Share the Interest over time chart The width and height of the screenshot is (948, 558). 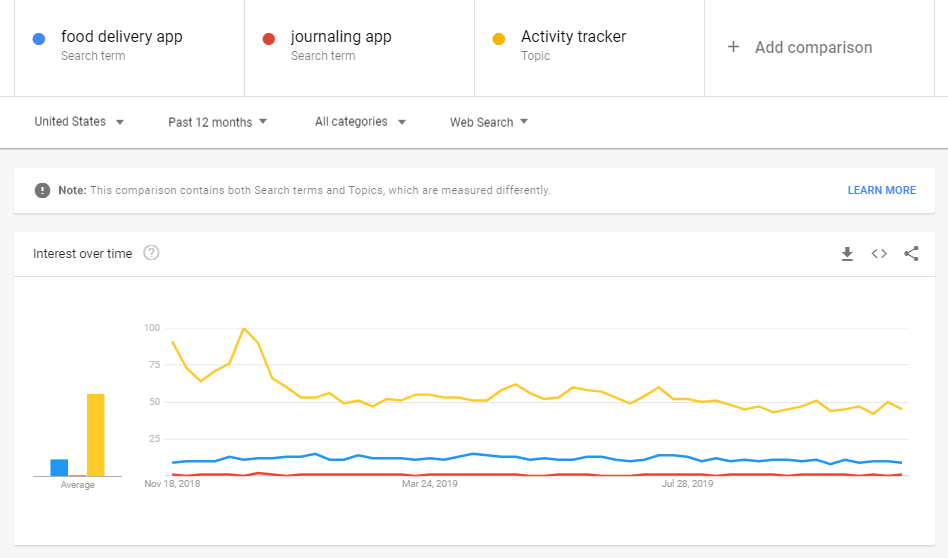[911, 254]
